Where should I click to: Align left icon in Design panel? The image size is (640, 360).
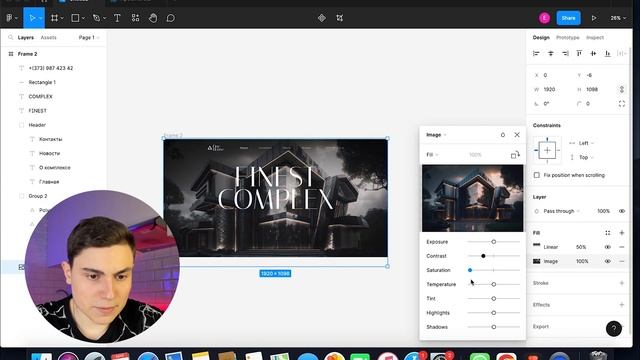tap(536, 53)
